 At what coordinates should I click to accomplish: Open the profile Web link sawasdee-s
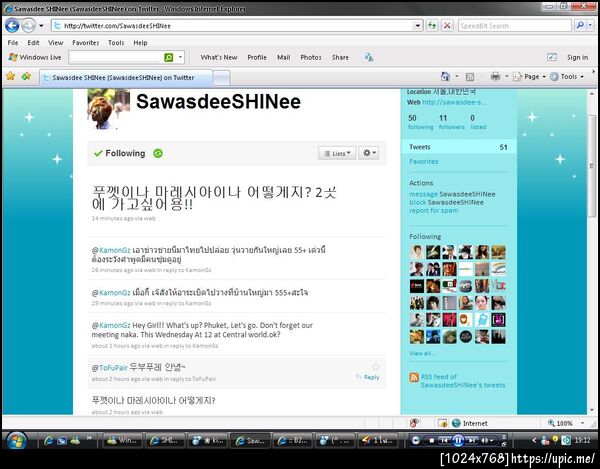454,102
